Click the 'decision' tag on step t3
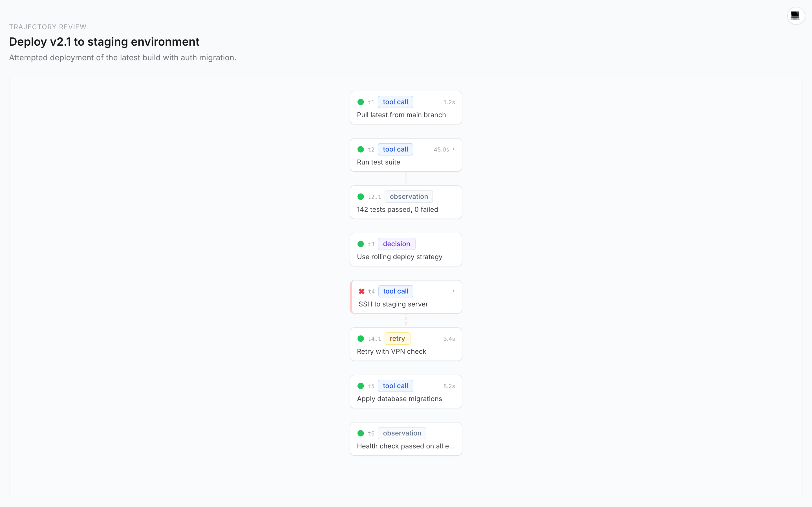 coord(396,244)
